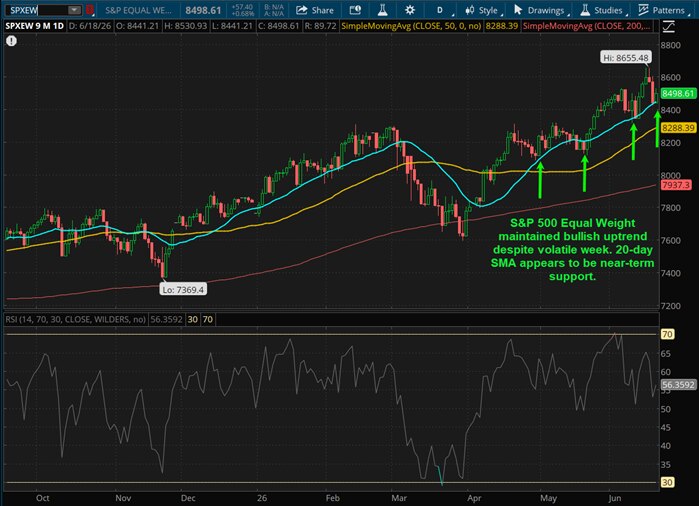699x506 pixels.
Task: Click the Oct label on the time axis
Action: [x=42, y=498]
